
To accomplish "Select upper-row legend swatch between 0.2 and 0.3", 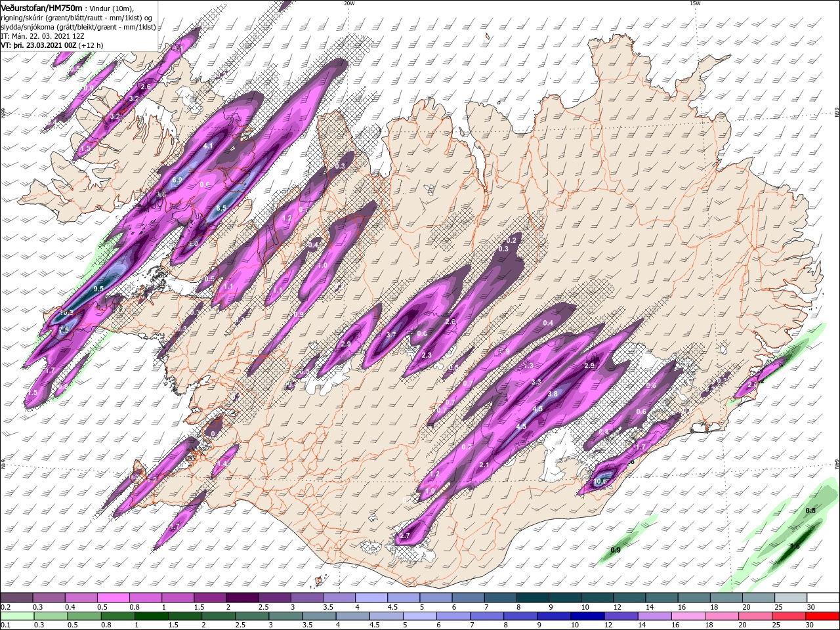I will [x=16, y=598].
